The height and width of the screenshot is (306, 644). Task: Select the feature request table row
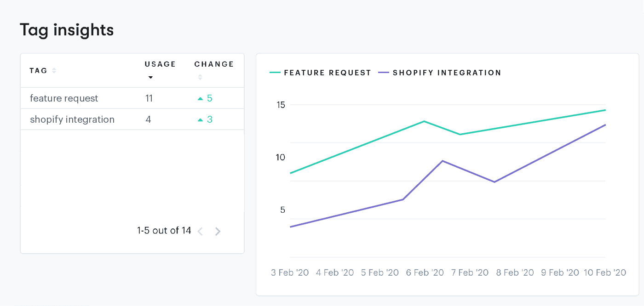(92, 98)
